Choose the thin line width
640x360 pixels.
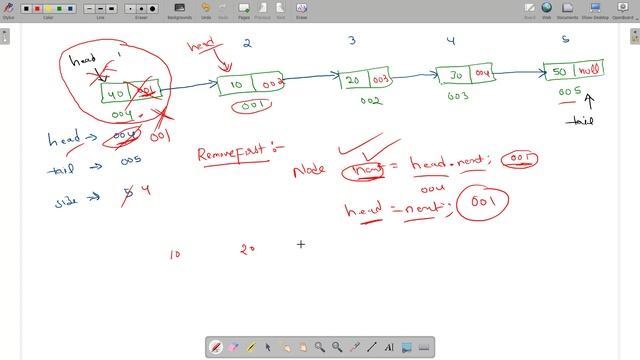tap(89, 9)
